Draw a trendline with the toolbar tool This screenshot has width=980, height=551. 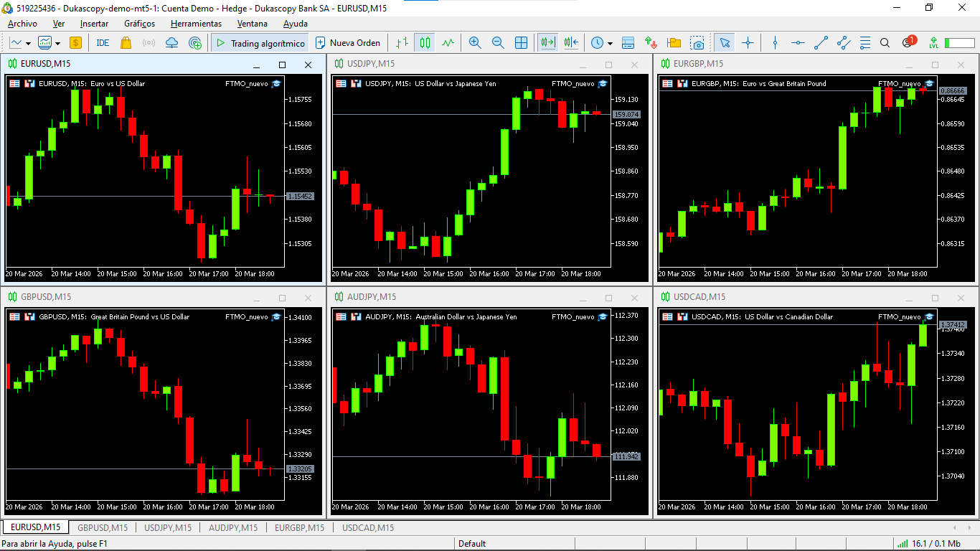coord(821,43)
